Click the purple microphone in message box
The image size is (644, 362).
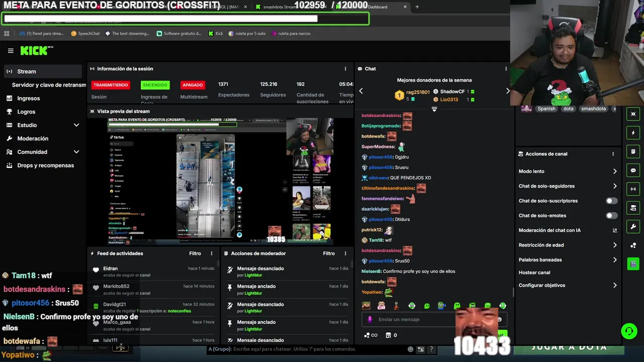[x=370, y=319]
